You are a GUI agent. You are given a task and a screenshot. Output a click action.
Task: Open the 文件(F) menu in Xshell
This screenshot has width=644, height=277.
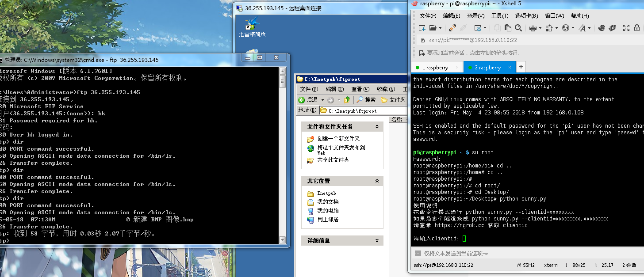click(428, 16)
